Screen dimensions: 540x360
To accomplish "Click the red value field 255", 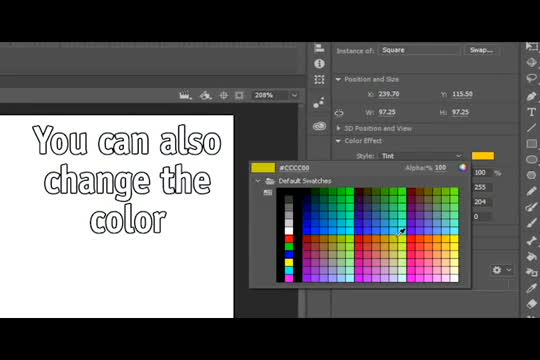I will tap(481, 187).
